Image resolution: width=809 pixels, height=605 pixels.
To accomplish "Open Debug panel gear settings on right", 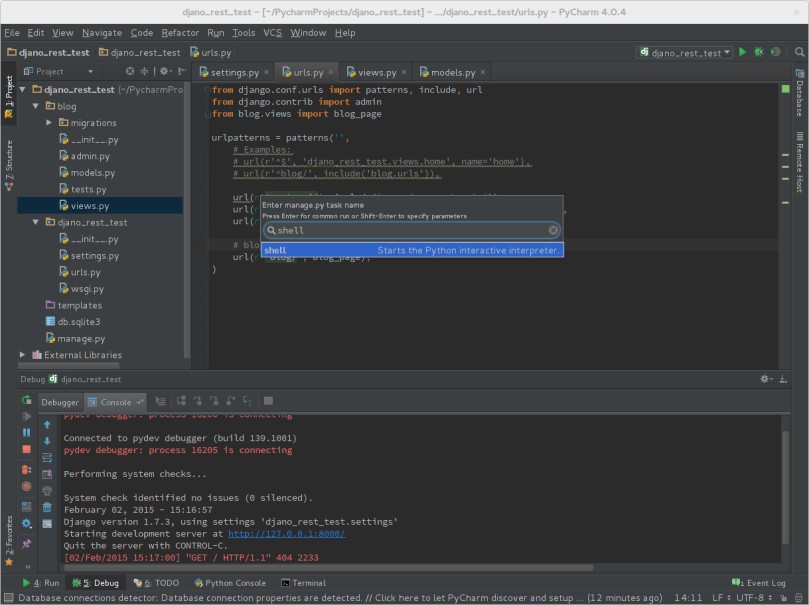I will pyautogui.click(x=766, y=379).
